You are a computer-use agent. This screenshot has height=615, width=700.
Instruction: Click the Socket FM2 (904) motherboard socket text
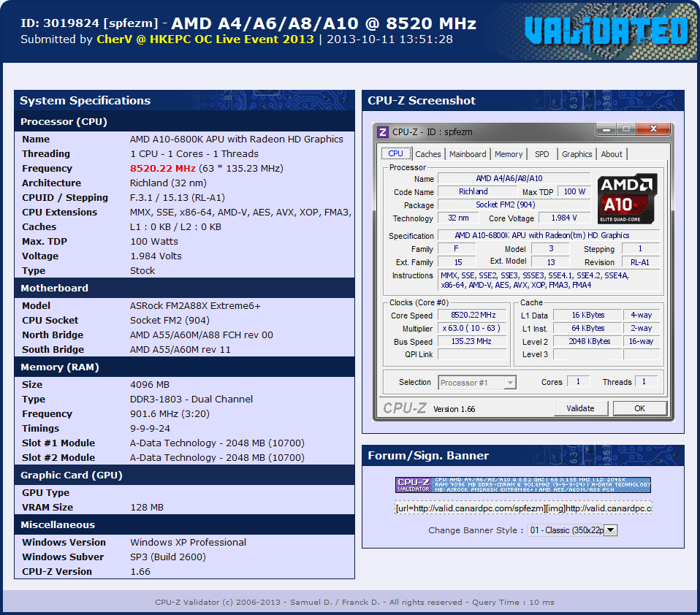coord(170,321)
